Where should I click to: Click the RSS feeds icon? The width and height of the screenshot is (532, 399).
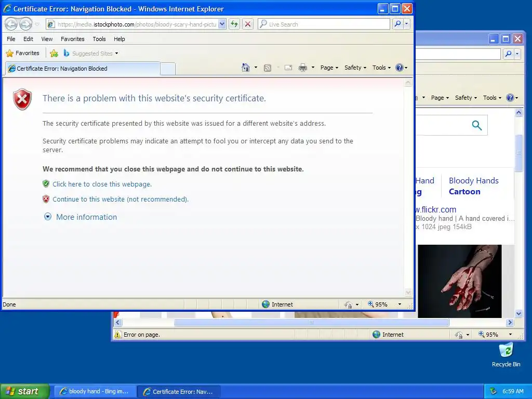pyautogui.click(x=268, y=68)
